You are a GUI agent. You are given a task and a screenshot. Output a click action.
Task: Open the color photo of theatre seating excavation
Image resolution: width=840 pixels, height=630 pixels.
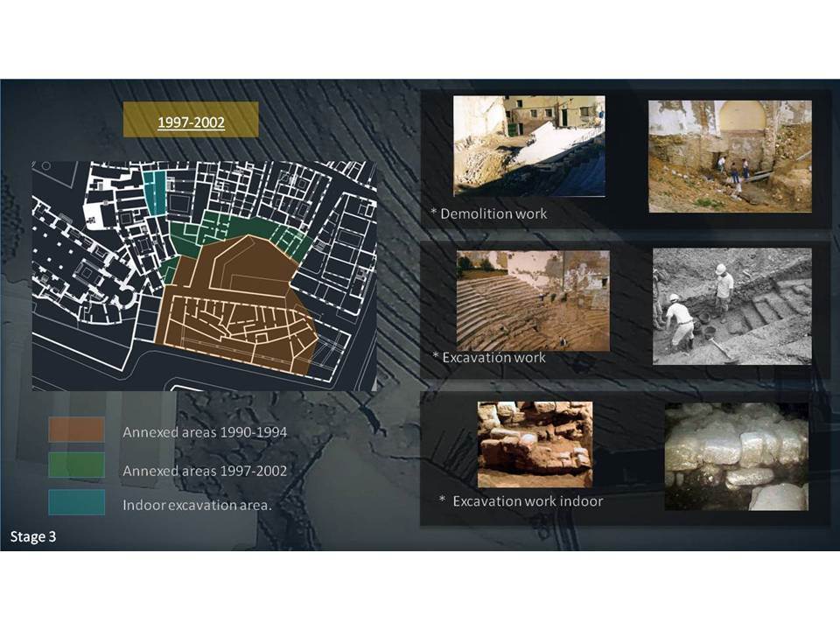pyautogui.click(x=533, y=300)
